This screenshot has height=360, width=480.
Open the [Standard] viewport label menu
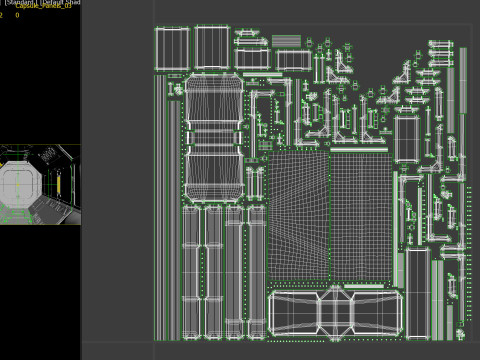pyautogui.click(x=20, y=2)
